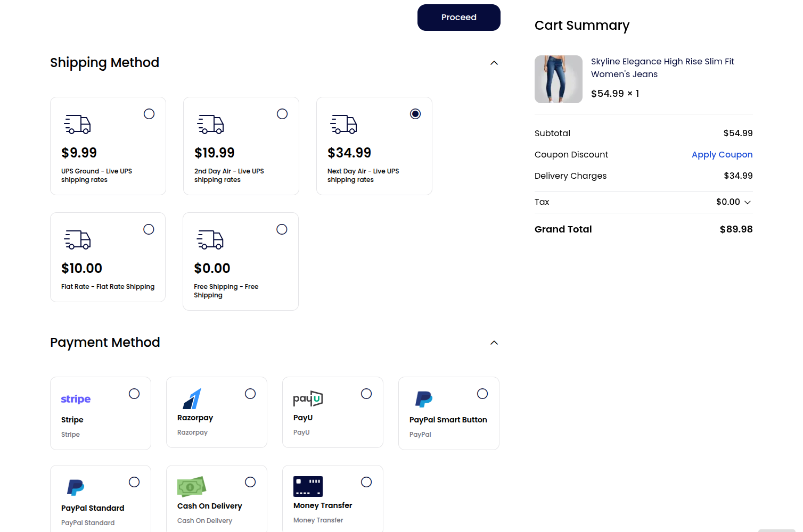
Task: Collapse the Payment Method section
Action: point(494,343)
